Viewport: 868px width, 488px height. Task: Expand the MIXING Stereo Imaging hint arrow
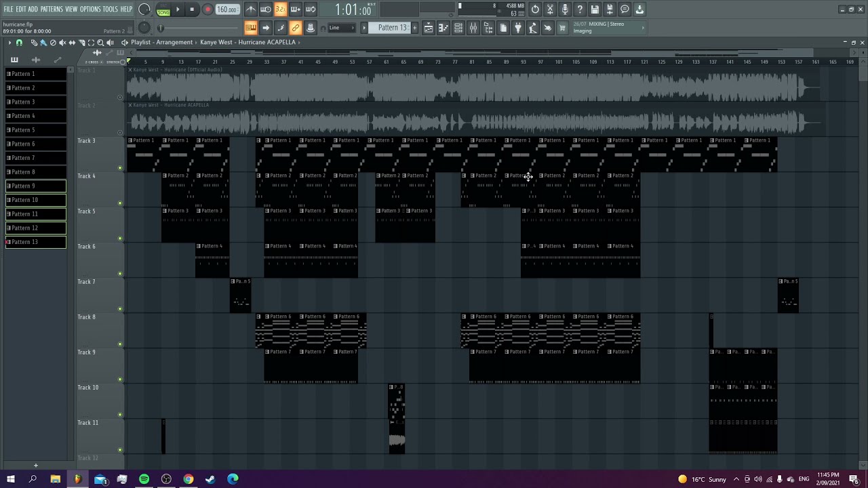pos(643,28)
